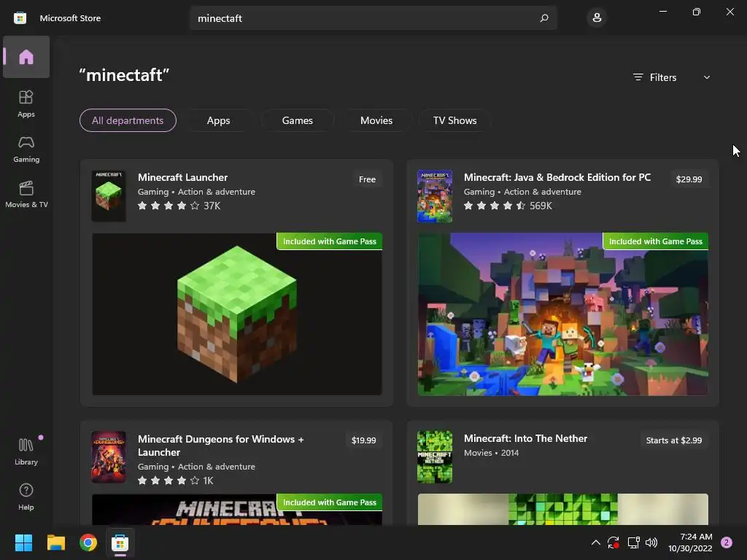The image size is (747, 560).
Task: Open Into The Nether small poster icon
Action: (435, 456)
